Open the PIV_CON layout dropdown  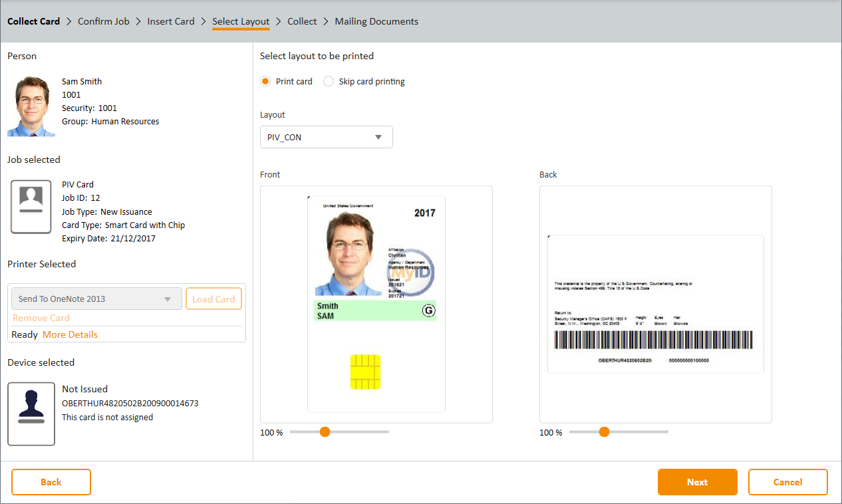326,137
